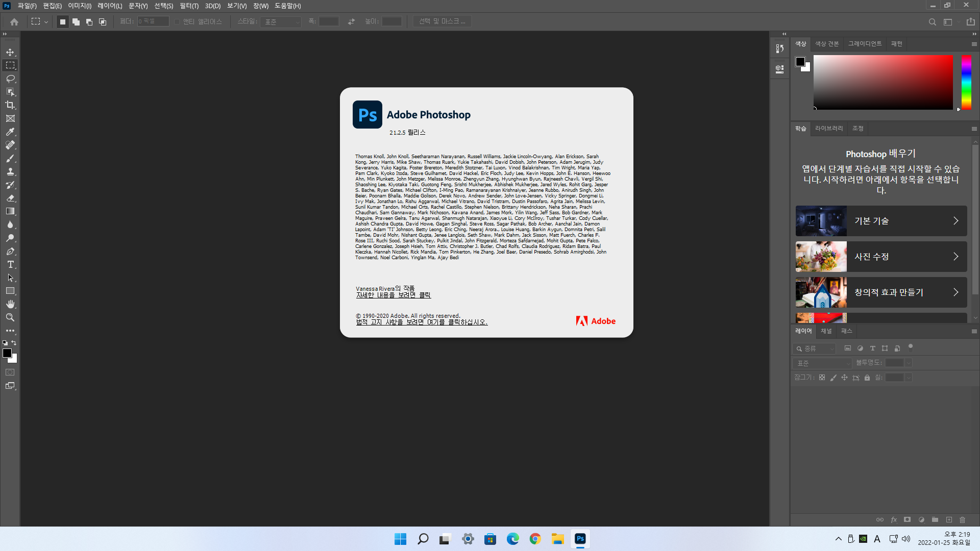This screenshot has width=980, height=551.
Task: Toggle the anti-alias checkbox
Action: tap(177, 21)
